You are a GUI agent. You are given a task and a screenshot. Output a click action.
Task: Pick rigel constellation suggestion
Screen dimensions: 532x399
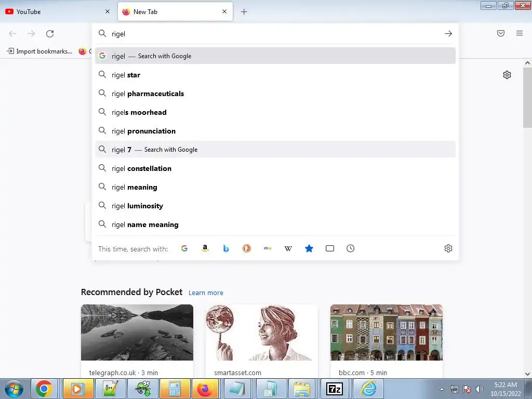[x=275, y=168]
